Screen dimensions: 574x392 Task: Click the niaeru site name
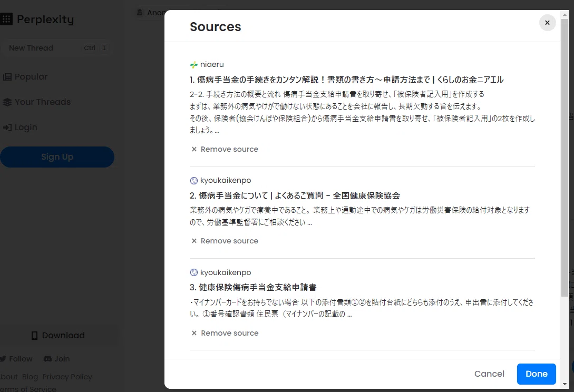tap(212, 64)
